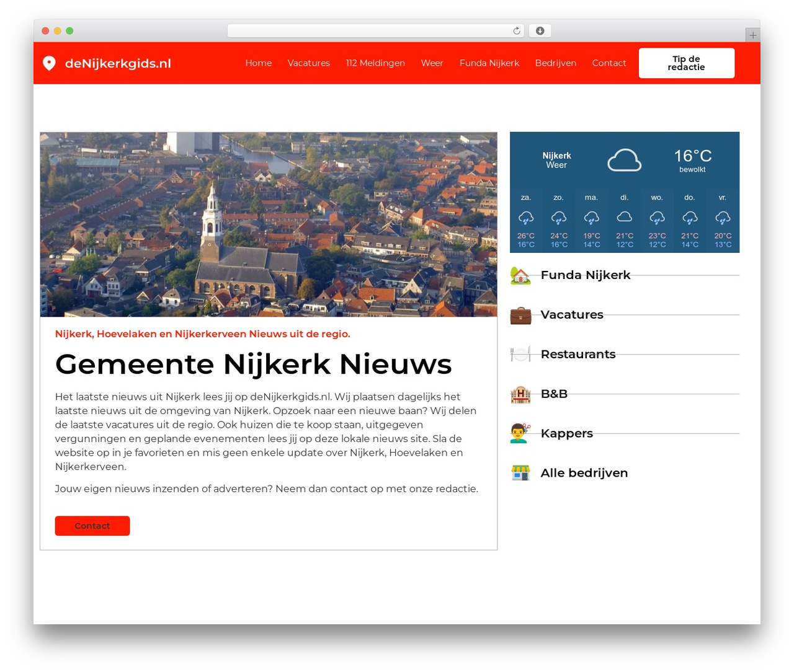Click the Tip de redactie button
The height and width of the screenshot is (672, 794).
click(687, 63)
